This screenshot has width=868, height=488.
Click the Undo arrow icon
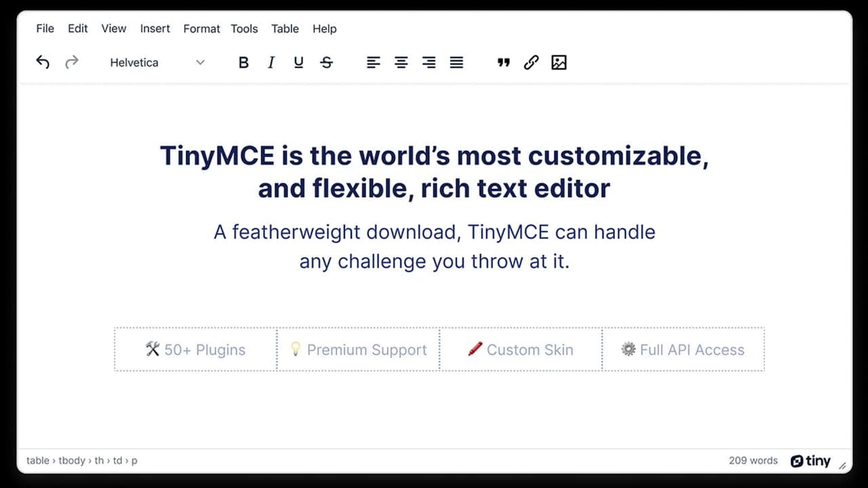coord(43,62)
